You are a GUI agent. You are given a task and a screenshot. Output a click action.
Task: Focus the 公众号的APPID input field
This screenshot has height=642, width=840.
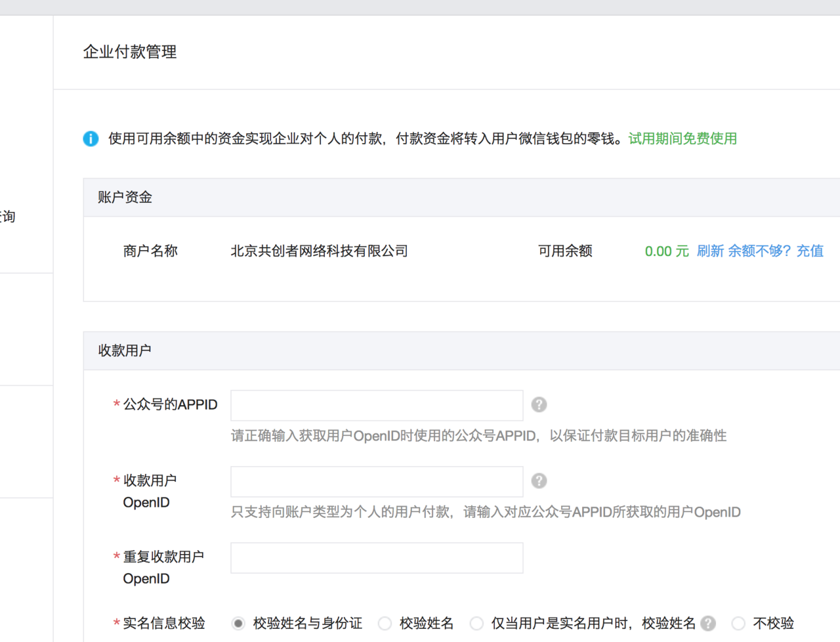[x=377, y=405]
